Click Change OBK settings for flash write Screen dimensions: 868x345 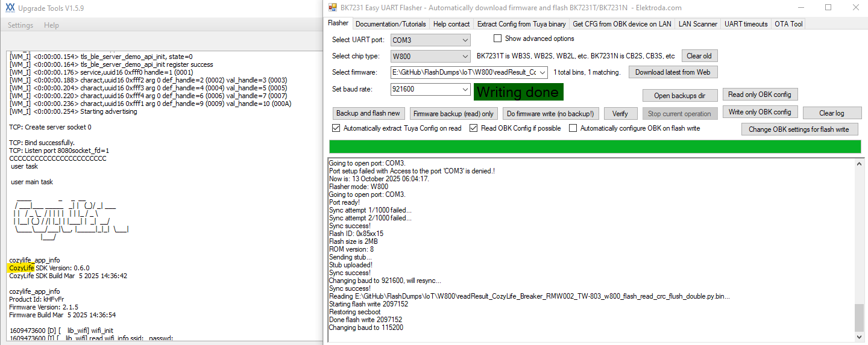[x=799, y=129]
